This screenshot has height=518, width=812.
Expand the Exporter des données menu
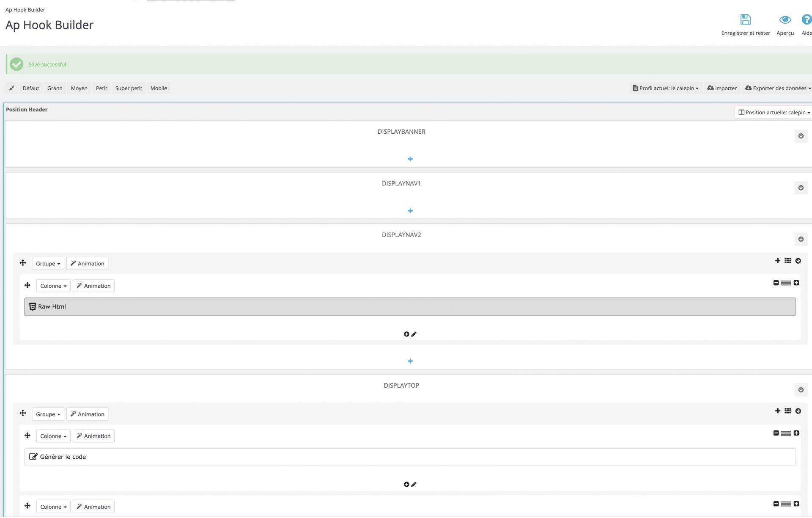coord(778,88)
